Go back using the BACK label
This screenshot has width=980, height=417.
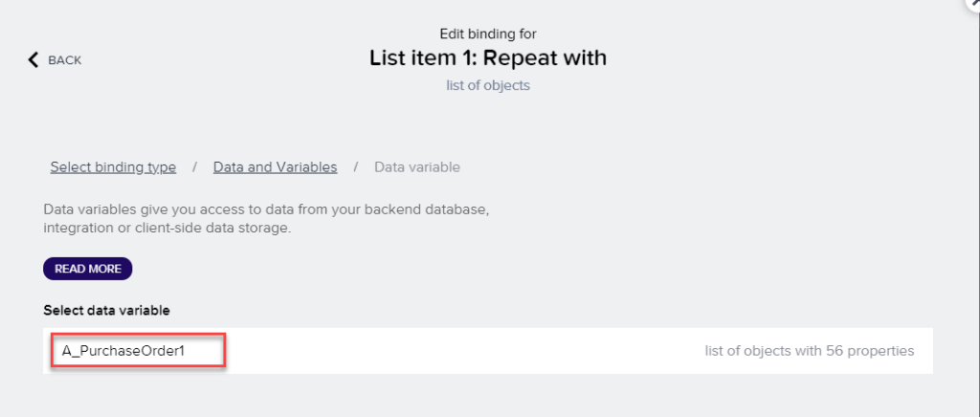[65, 60]
